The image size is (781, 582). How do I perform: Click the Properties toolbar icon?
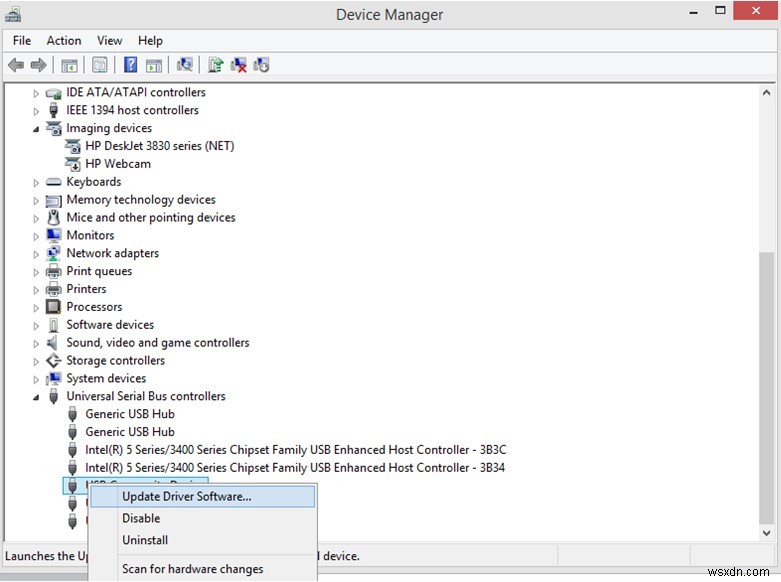[100, 65]
